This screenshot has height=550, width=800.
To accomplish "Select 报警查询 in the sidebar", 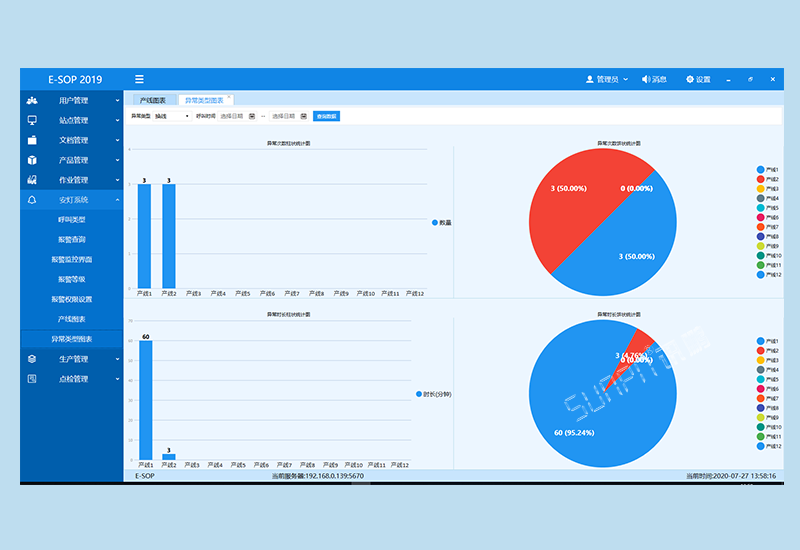I will coord(71,240).
